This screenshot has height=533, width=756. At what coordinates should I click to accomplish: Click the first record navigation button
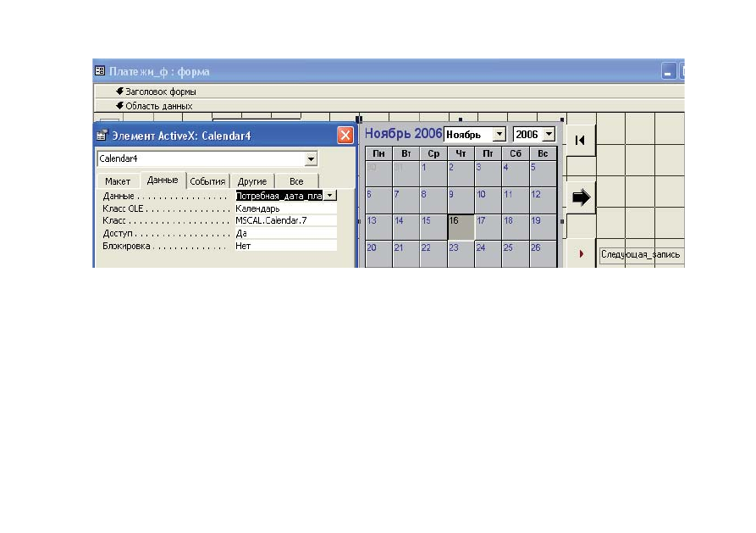click(x=581, y=141)
